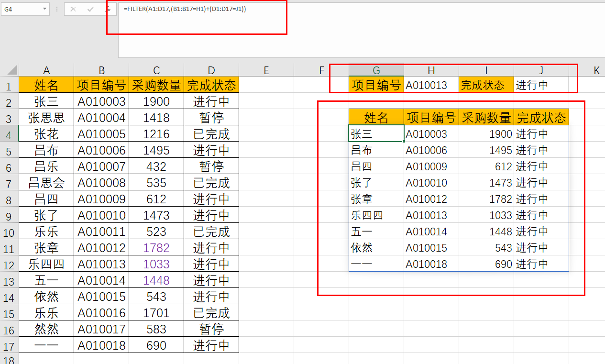Select column J header

[x=541, y=70]
